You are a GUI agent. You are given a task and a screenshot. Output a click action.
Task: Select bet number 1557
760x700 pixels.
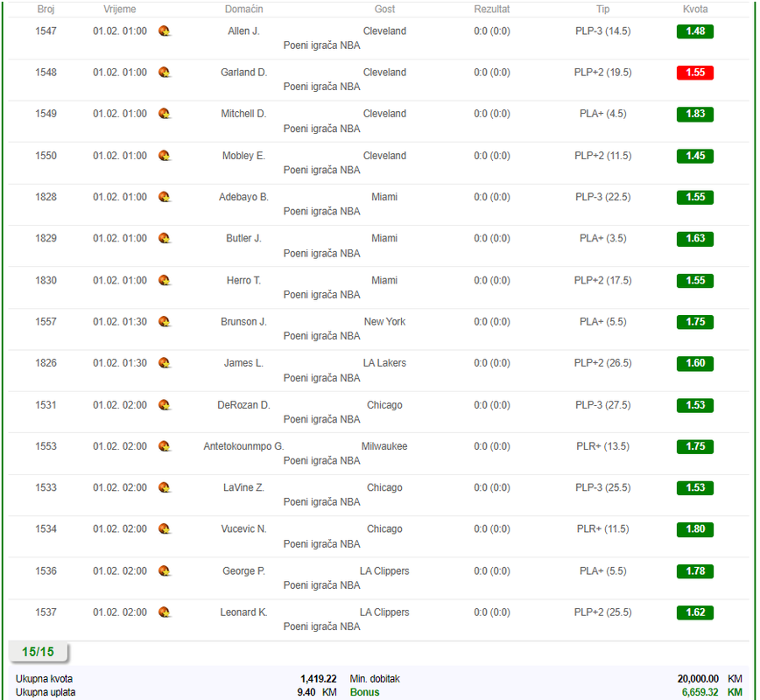pyautogui.click(x=46, y=322)
